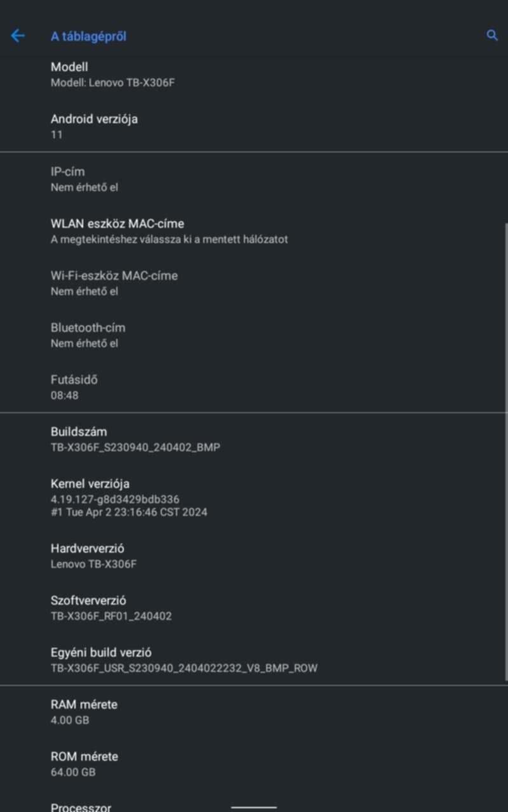508x812 pixels.
Task: Open Kernel verziója details
Action: point(129,497)
